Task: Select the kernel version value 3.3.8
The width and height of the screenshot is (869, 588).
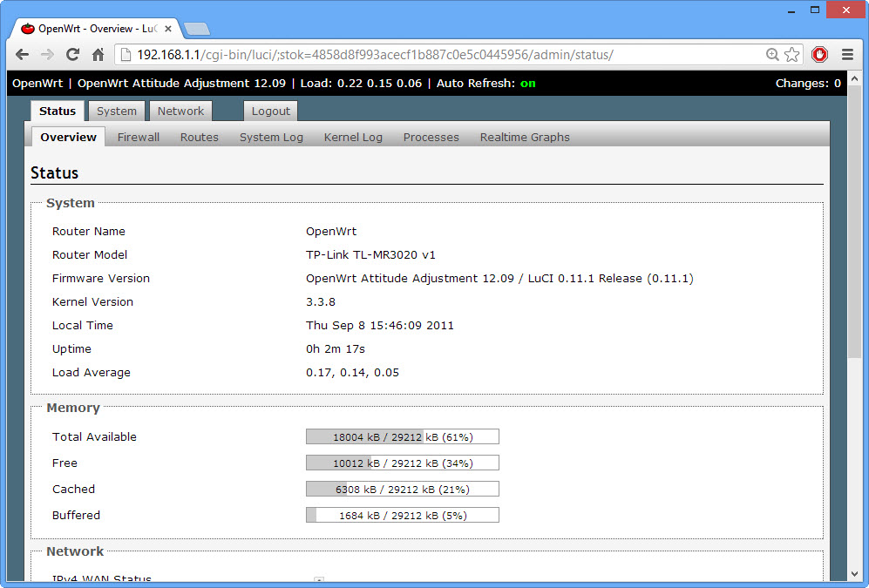Action: point(321,301)
